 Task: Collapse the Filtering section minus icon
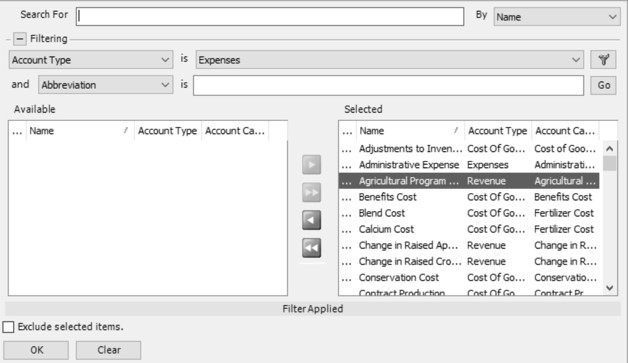pyautogui.click(x=19, y=39)
